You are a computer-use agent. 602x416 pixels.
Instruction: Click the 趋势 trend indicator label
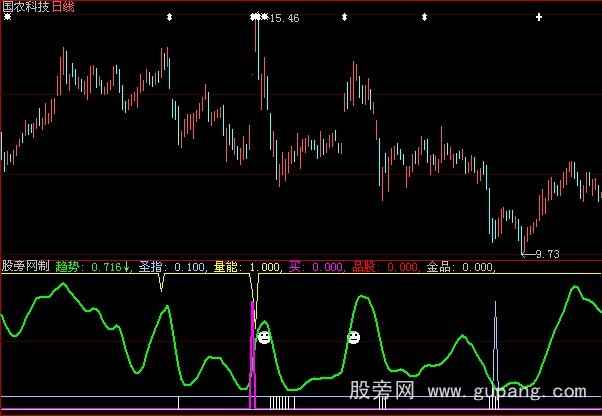click(68, 267)
